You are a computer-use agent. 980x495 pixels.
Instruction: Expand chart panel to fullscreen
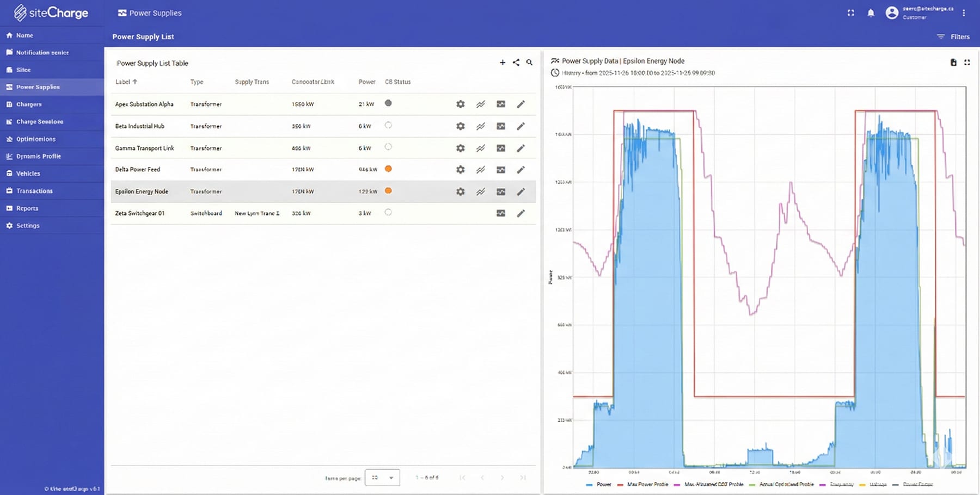[967, 63]
